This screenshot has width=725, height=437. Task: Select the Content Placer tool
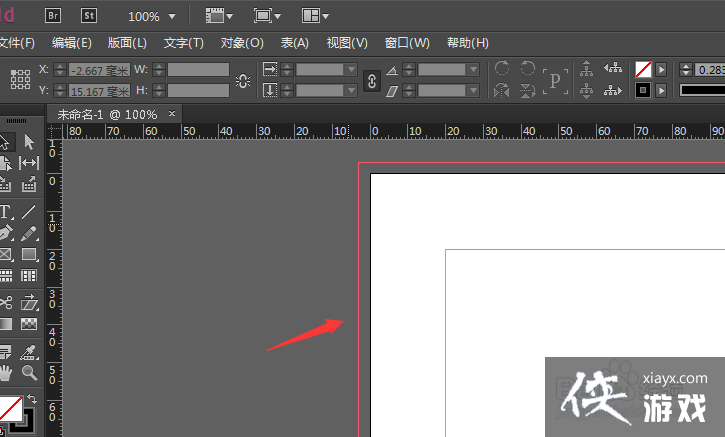[x=29, y=185]
